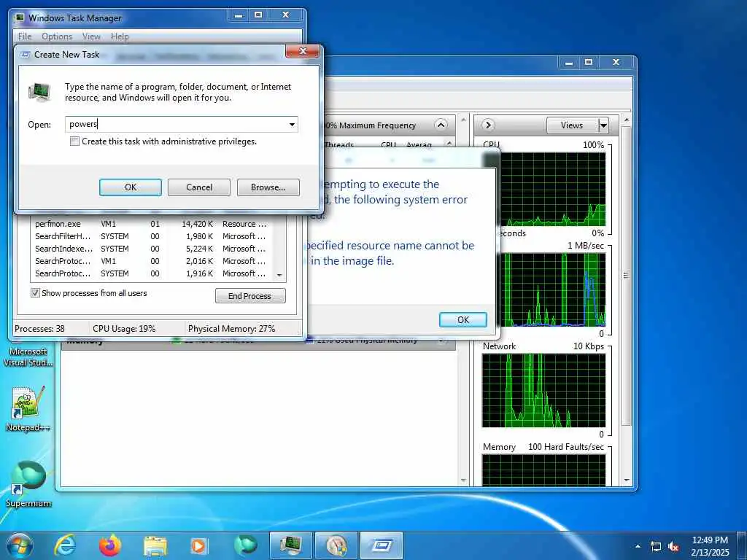
Task: Open the Help menu in Task Manager
Action: coord(120,36)
